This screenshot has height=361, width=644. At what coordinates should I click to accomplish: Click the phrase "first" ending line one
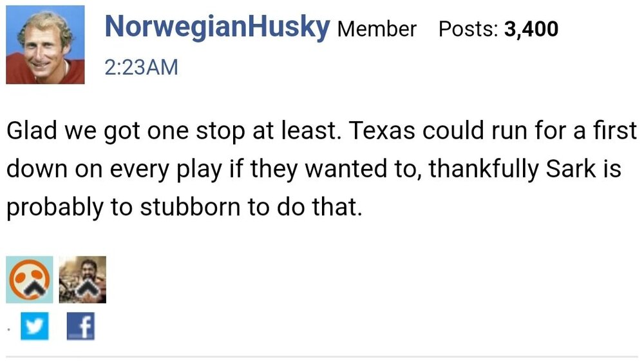(613, 131)
